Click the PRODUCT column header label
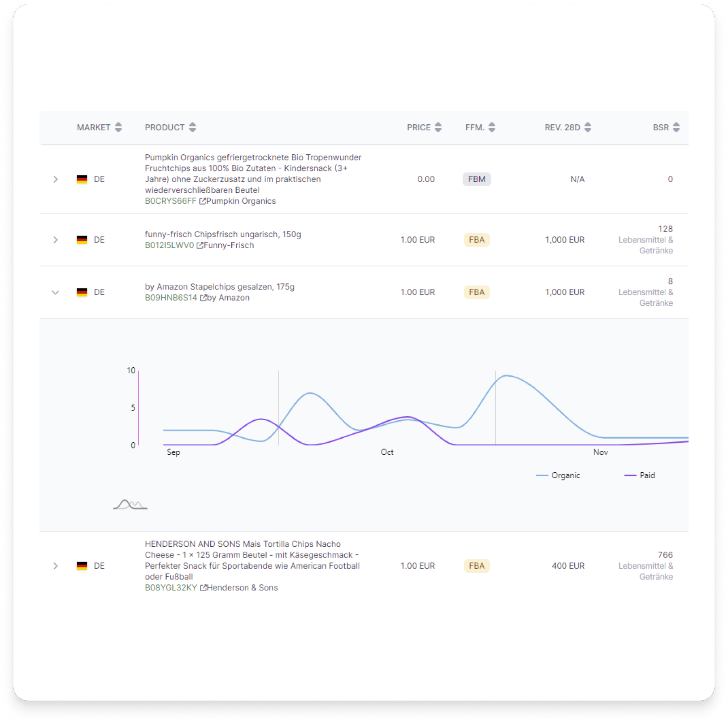This screenshot has width=728, height=723. coord(165,127)
